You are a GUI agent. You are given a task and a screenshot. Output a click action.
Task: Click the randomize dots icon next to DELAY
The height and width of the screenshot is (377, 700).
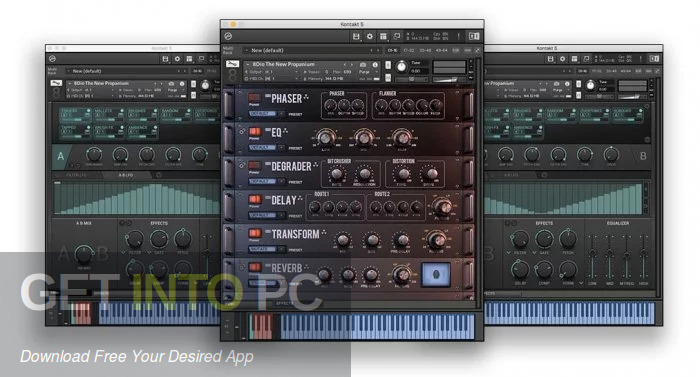pos(300,199)
